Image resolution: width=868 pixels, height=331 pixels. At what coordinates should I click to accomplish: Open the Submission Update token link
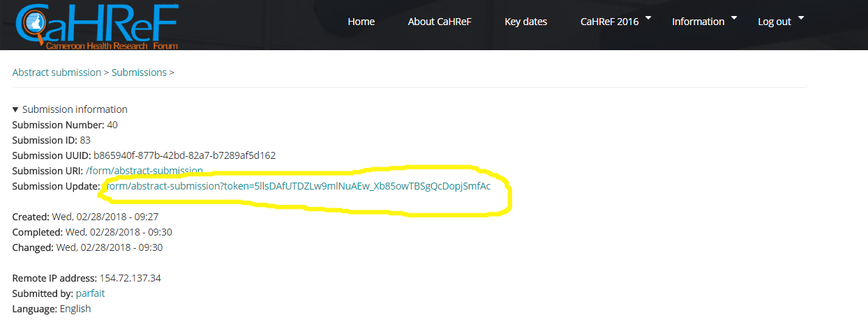tap(299, 186)
